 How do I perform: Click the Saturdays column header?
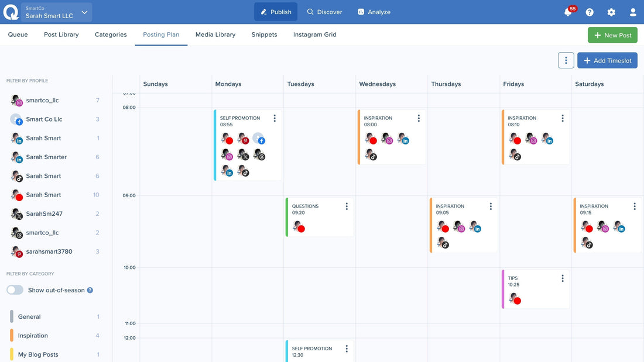coord(590,84)
